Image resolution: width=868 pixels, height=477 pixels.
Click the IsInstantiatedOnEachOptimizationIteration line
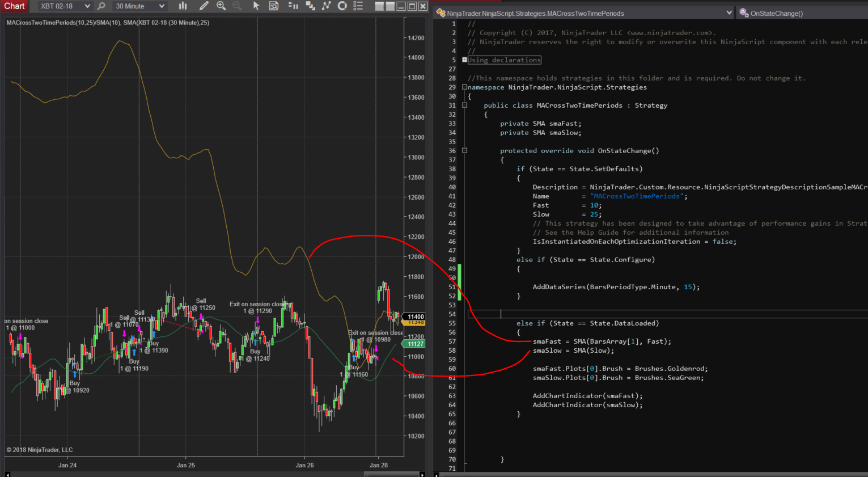click(634, 242)
